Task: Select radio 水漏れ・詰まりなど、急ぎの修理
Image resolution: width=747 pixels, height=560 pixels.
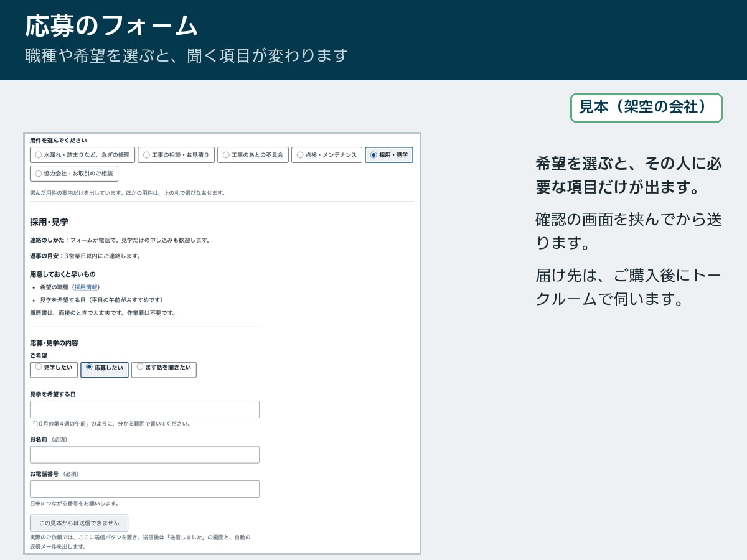Action: coord(82,155)
